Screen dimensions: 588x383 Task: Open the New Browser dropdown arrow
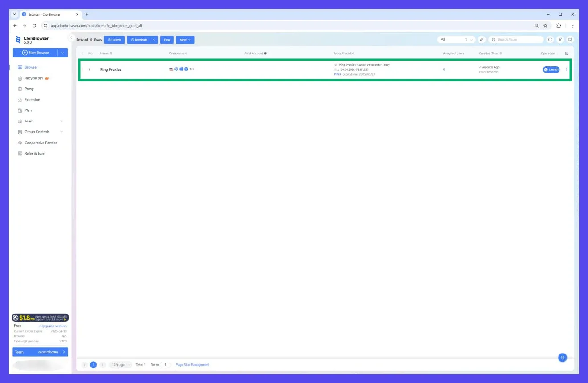point(63,53)
